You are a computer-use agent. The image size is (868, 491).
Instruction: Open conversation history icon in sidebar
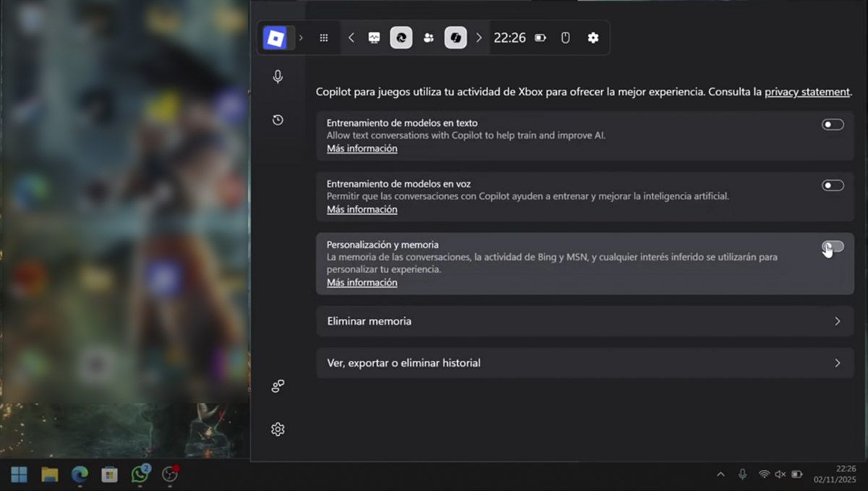(x=278, y=120)
